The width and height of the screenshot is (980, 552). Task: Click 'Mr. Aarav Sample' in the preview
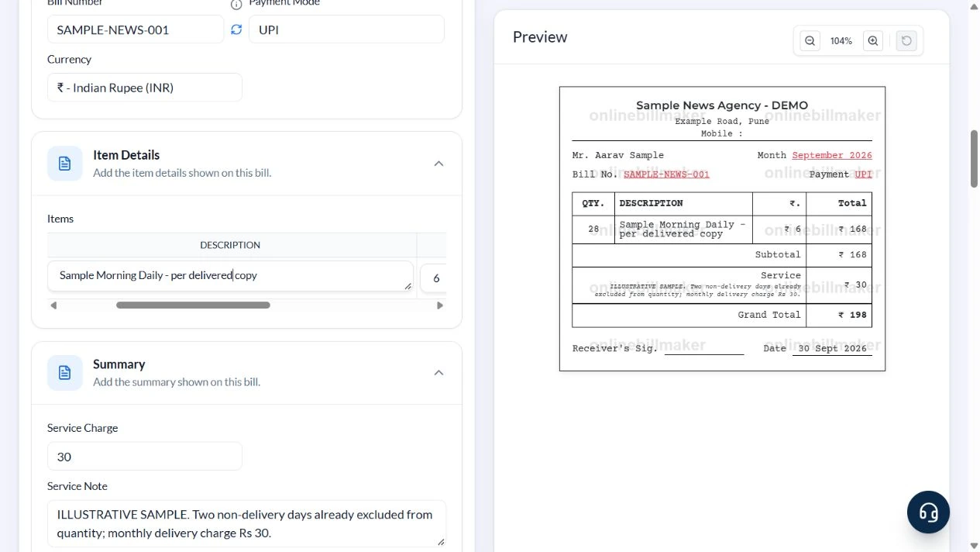618,155
